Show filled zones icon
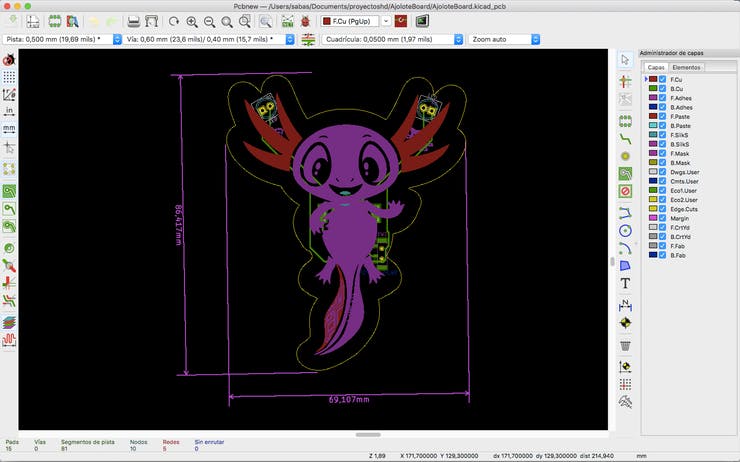The height and width of the screenshot is (462, 740). coord(9,191)
